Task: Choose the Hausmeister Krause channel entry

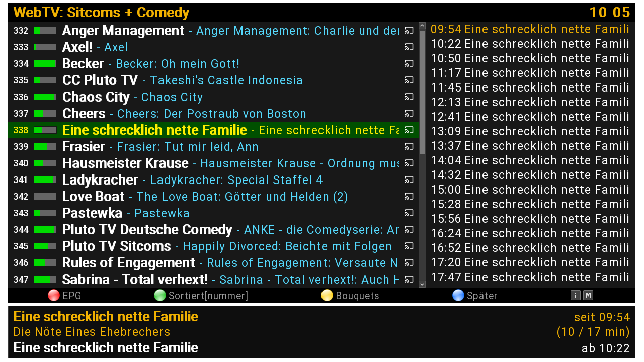Action: (213, 163)
